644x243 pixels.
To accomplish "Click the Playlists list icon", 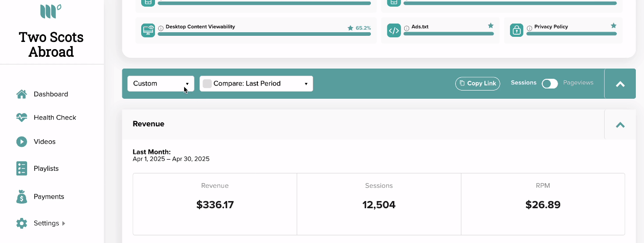I will click(x=21, y=168).
